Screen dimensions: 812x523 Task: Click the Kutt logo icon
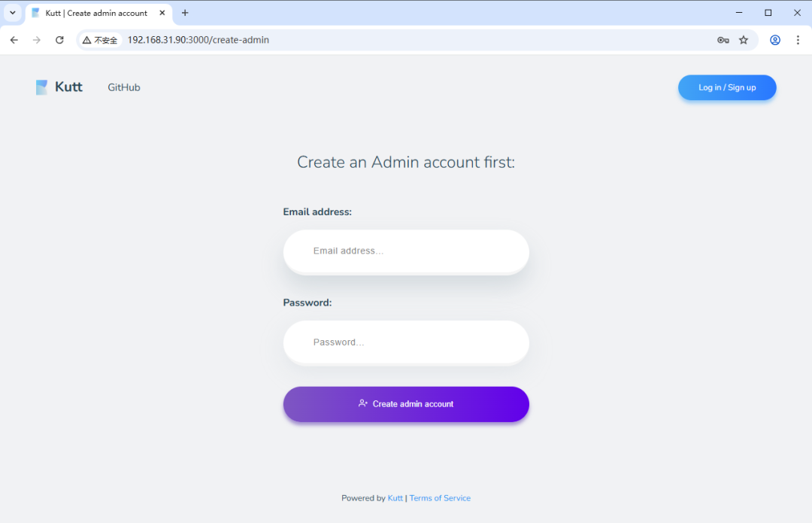[42, 87]
